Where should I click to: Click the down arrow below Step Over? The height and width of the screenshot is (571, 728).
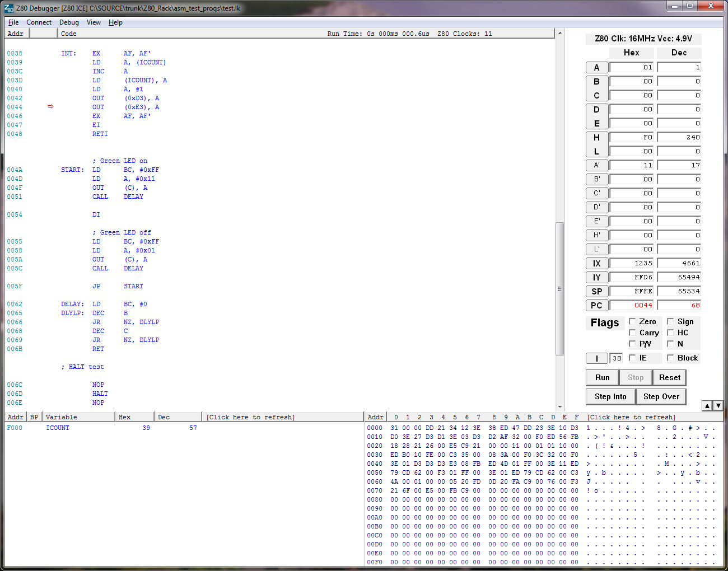(x=718, y=406)
